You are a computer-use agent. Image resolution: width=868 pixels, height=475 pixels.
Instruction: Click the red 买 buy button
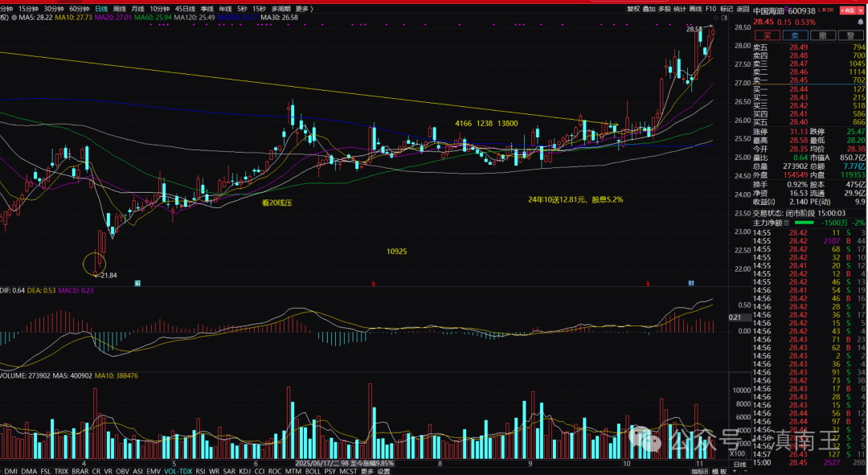click(x=768, y=35)
